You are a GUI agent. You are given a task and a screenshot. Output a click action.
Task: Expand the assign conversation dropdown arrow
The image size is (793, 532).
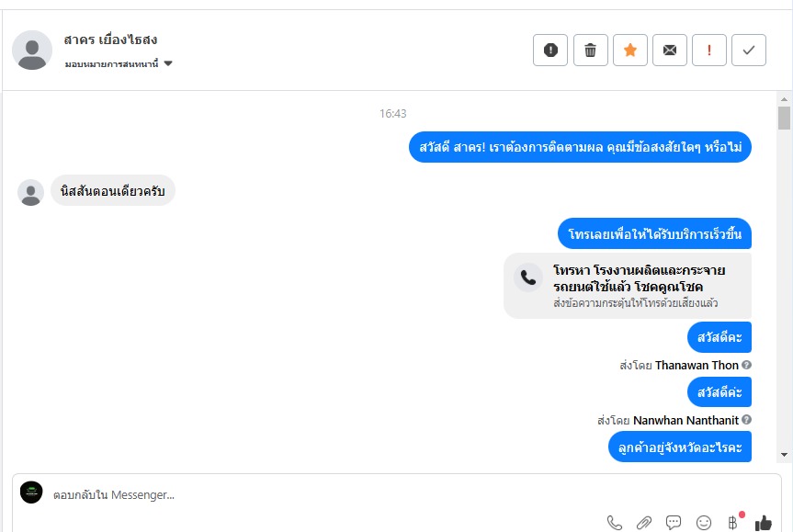168,63
